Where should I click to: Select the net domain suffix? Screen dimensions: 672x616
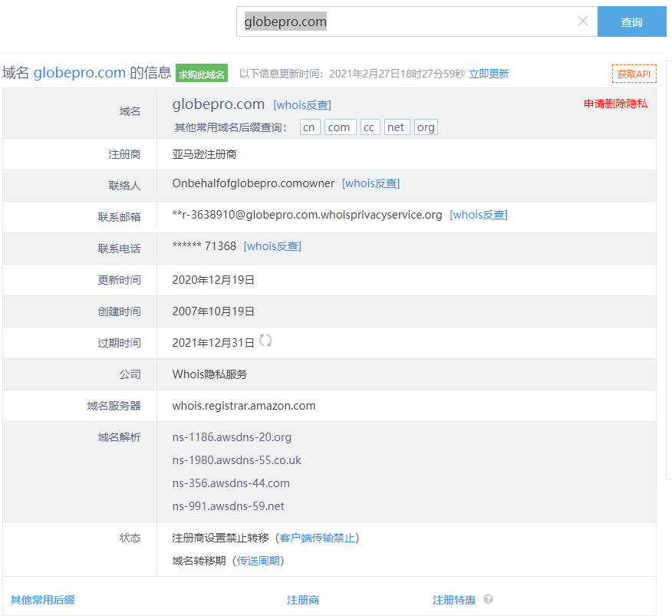(397, 127)
